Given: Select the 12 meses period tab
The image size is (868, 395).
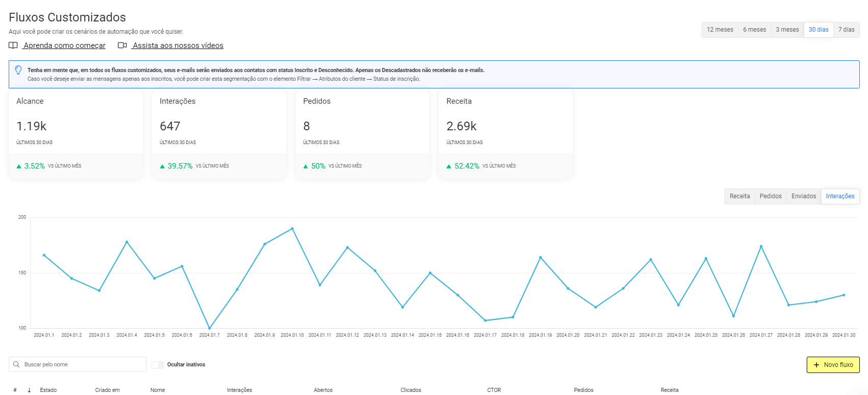Looking at the screenshot, I should (x=720, y=30).
